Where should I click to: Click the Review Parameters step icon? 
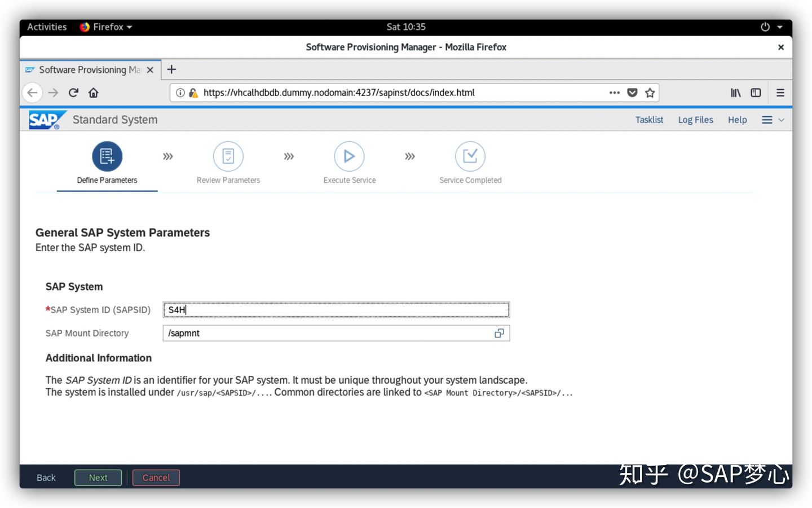(x=228, y=156)
